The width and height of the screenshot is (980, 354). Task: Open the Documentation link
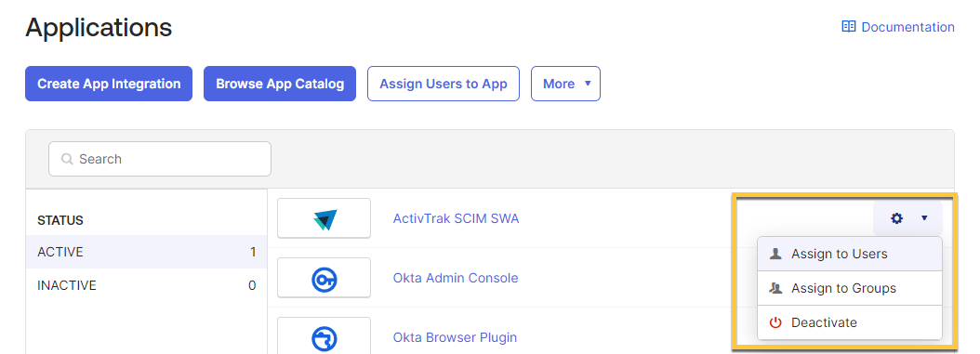tap(898, 27)
